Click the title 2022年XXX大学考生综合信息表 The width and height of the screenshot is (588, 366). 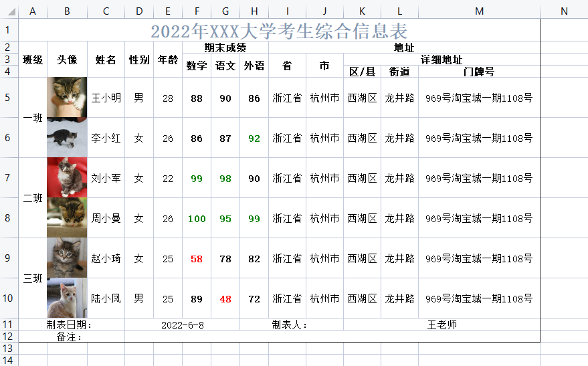point(279,31)
